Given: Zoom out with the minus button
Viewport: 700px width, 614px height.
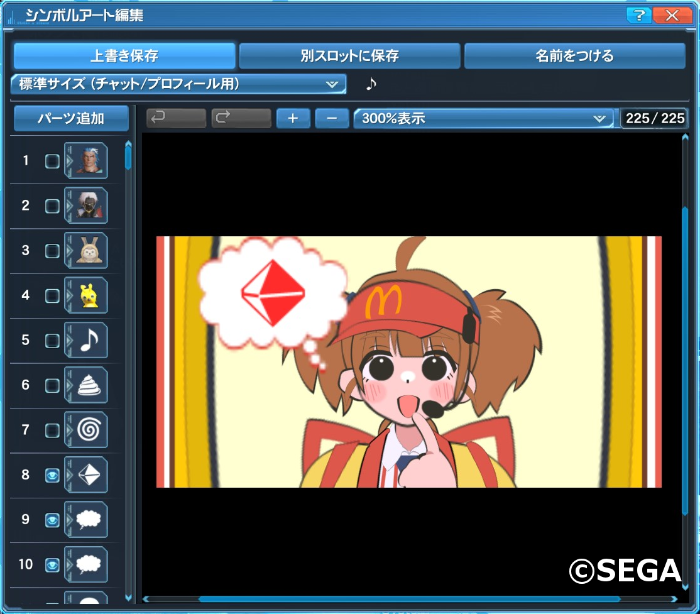Looking at the screenshot, I should pyautogui.click(x=332, y=118).
